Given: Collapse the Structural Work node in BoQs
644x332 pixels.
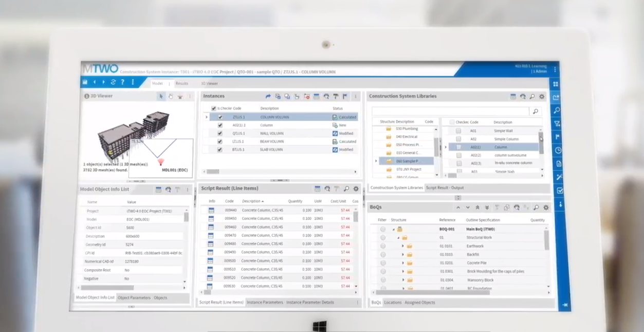Looking at the screenshot, I should 398,238.
